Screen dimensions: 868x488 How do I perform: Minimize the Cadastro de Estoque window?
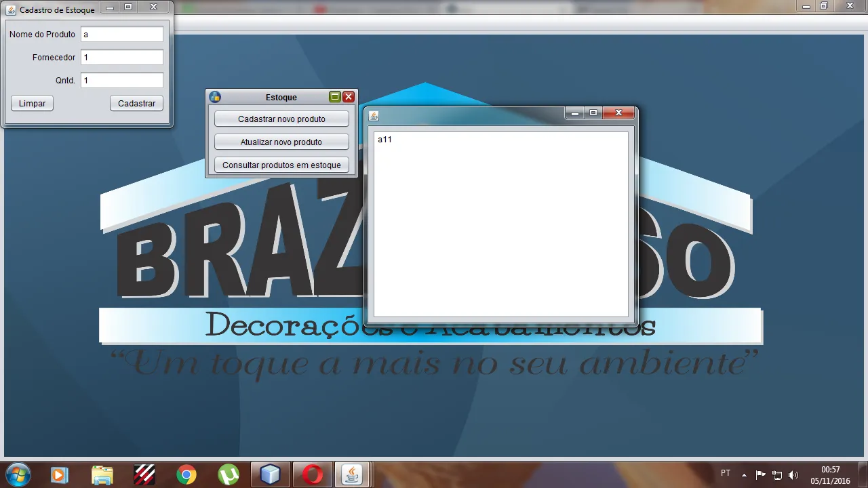pos(110,7)
